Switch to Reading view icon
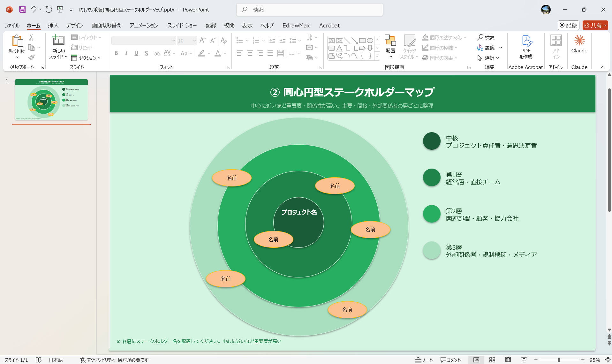The width and height of the screenshot is (612, 364). click(x=508, y=360)
